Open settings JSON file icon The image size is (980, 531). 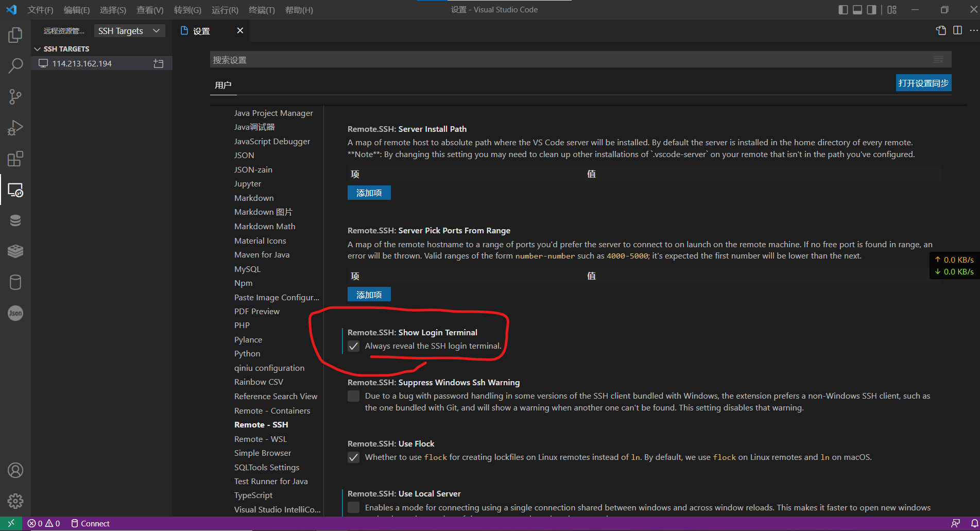point(941,30)
